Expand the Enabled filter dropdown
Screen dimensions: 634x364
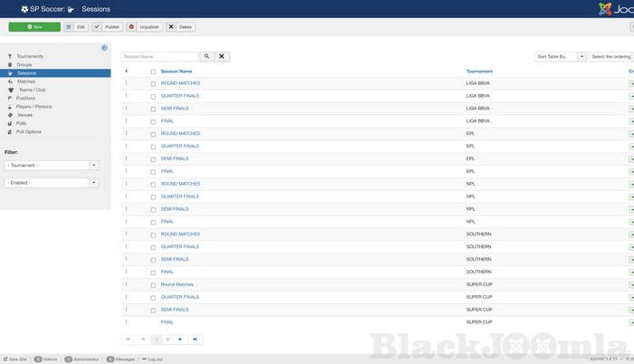[x=52, y=183]
